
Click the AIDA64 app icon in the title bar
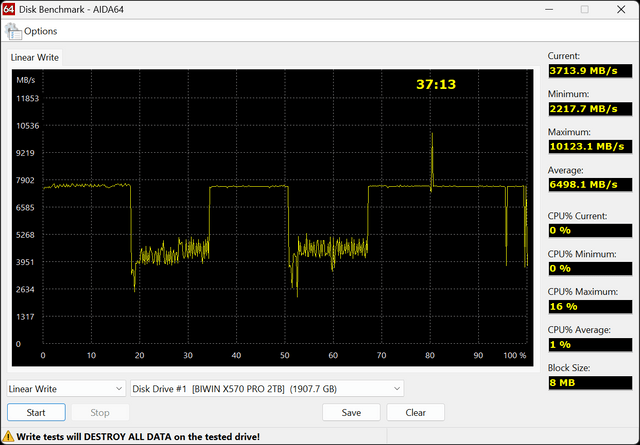pyautogui.click(x=9, y=9)
